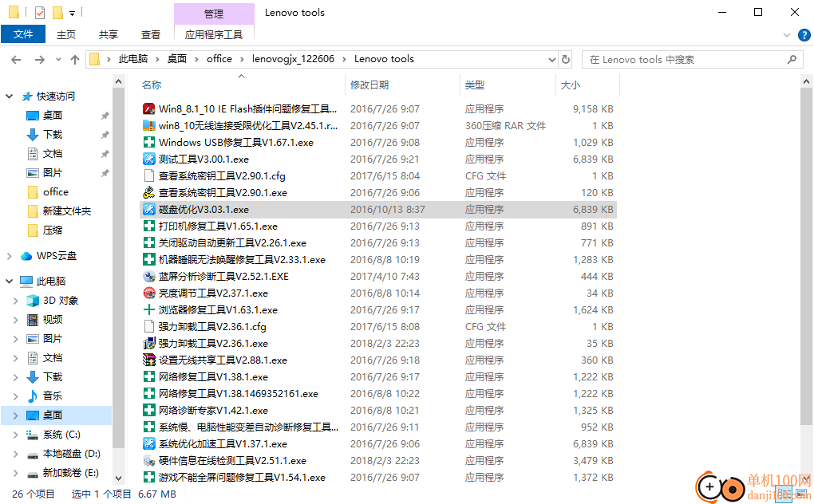Open 下载 in quick access

click(x=53, y=134)
